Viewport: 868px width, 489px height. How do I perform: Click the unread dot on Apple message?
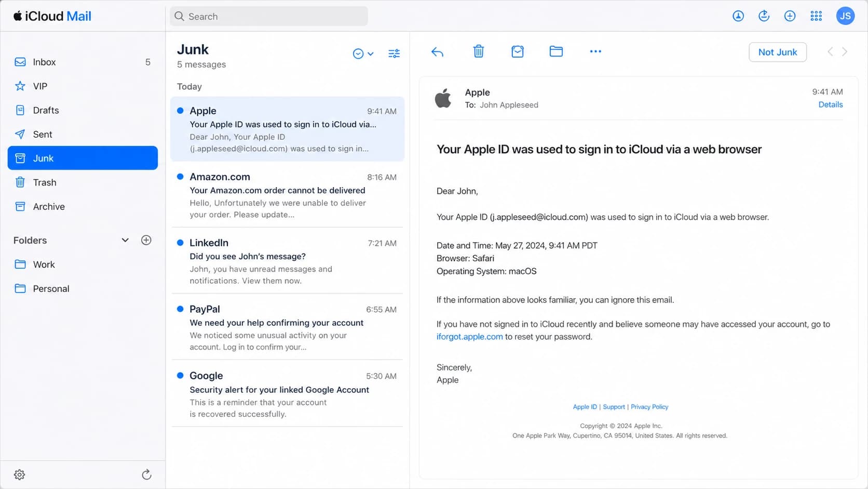click(x=180, y=111)
